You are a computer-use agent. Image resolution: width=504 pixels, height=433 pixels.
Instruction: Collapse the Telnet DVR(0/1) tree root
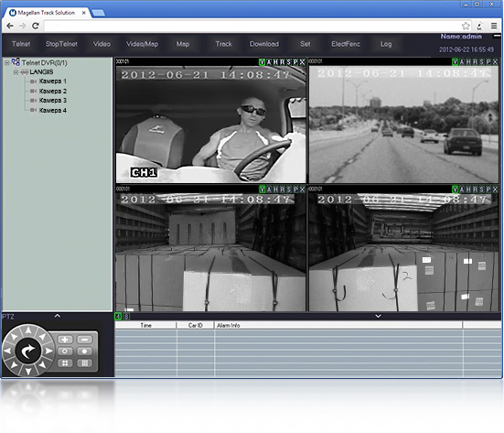tap(6, 63)
